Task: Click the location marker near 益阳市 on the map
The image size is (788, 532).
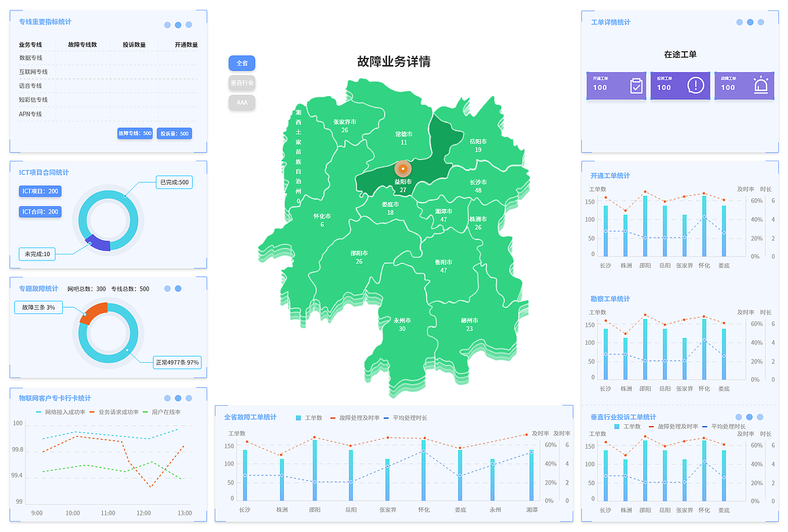Action: 403,167
